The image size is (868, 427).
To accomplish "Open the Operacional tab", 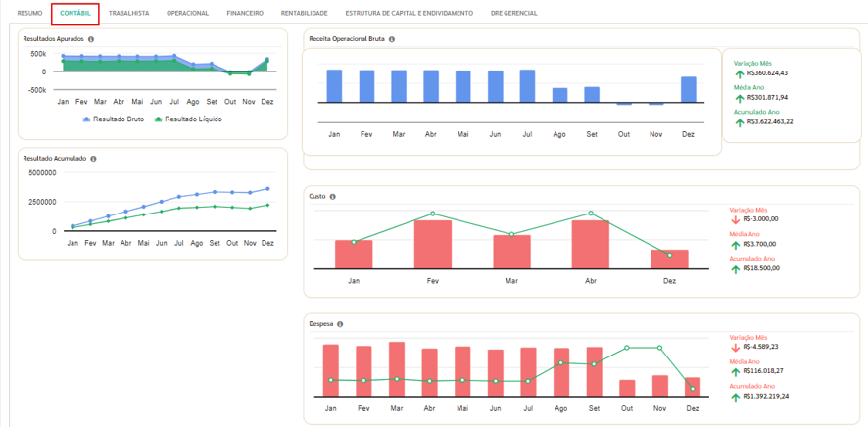I will tap(188, 13).
